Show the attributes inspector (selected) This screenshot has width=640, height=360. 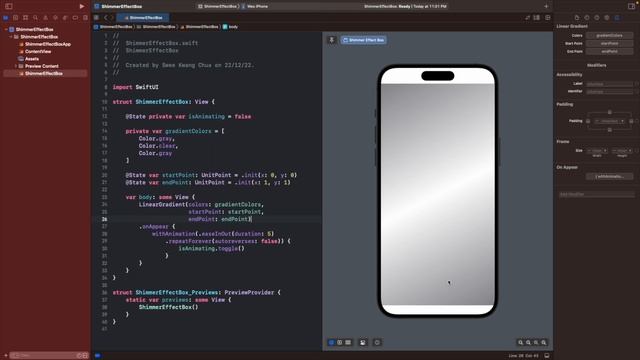click(x=617, y=18)
